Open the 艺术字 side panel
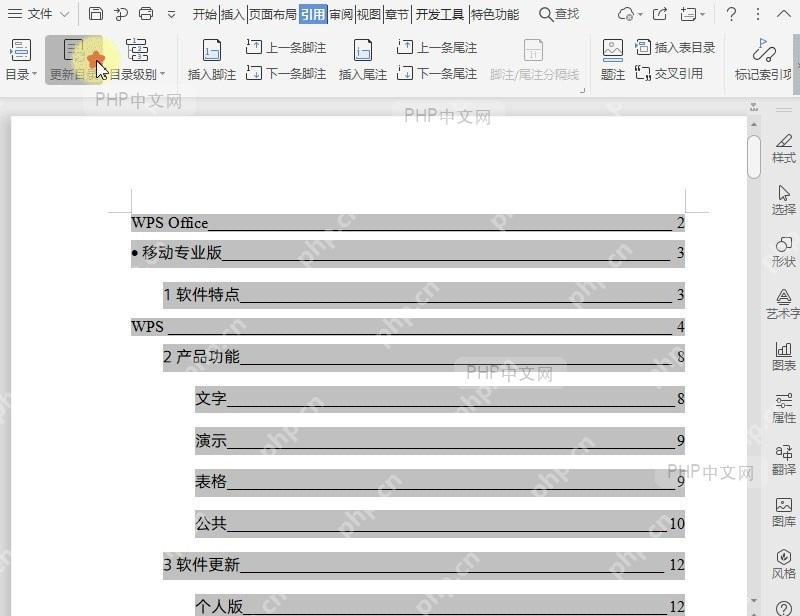Viewport: 800px width, 616px height. point(784,304)
